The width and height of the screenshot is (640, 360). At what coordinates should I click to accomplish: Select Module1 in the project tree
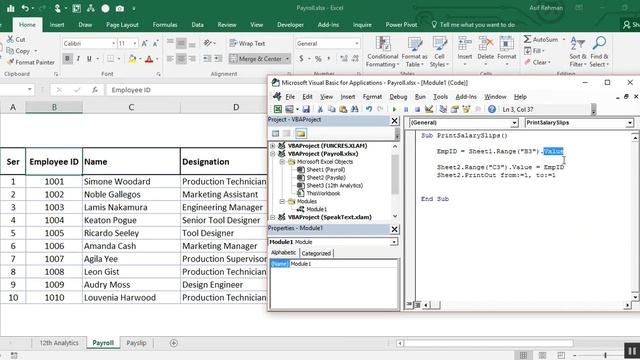pyautogui.click(x=316, y=209)
